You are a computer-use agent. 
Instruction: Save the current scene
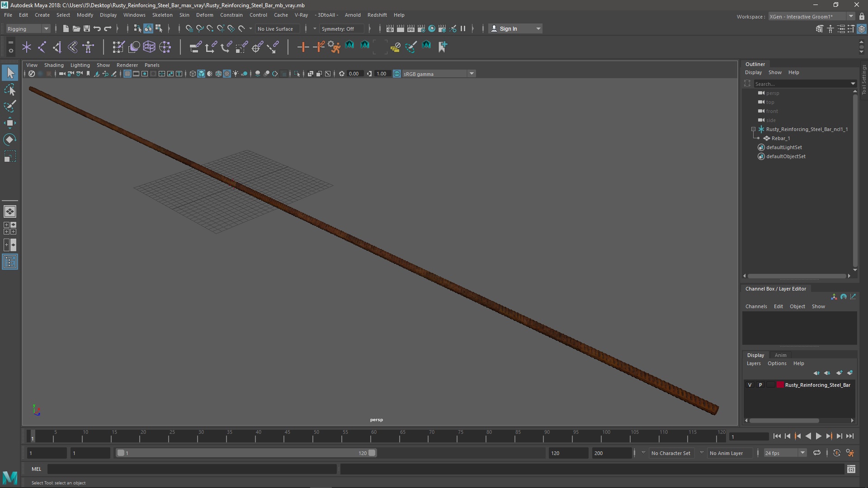[x=87, y=28]
